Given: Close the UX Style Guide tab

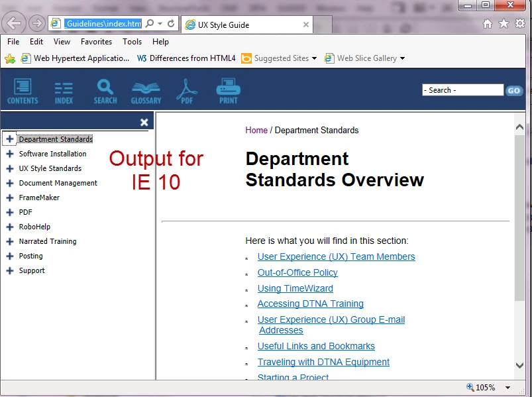Looking at the screenshot, I should point(306,25).
